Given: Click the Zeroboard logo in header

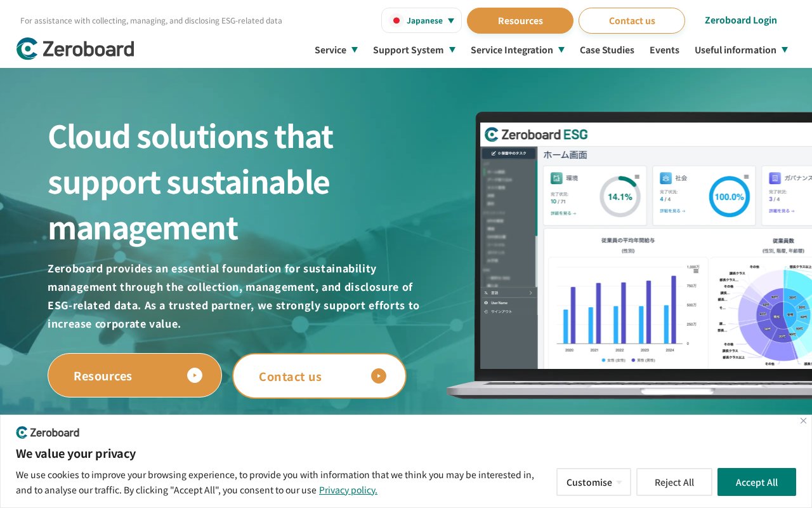Looking at the screenshot, I should (x=75, y=49).
